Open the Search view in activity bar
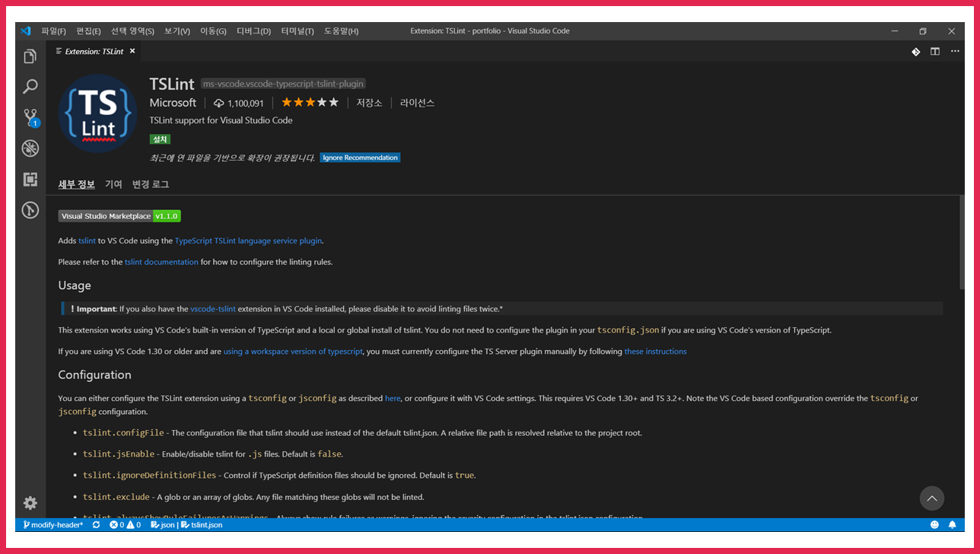980x554 pixels. (30, 87)
